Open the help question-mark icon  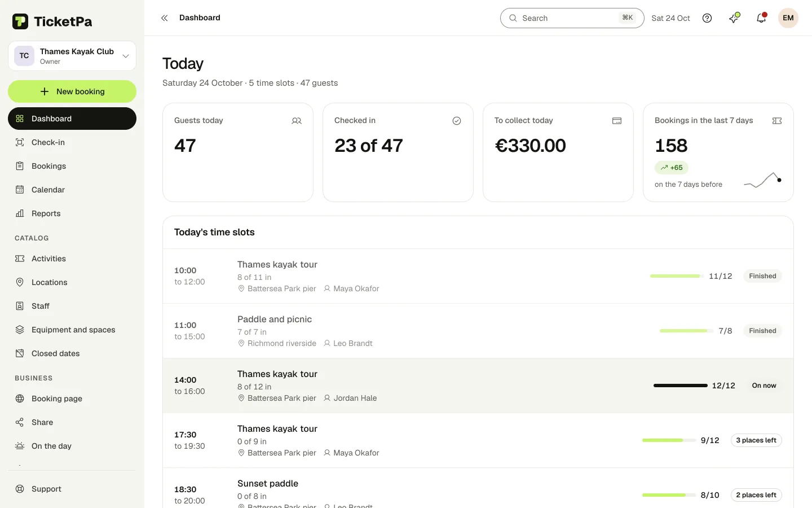coord(707,18)
